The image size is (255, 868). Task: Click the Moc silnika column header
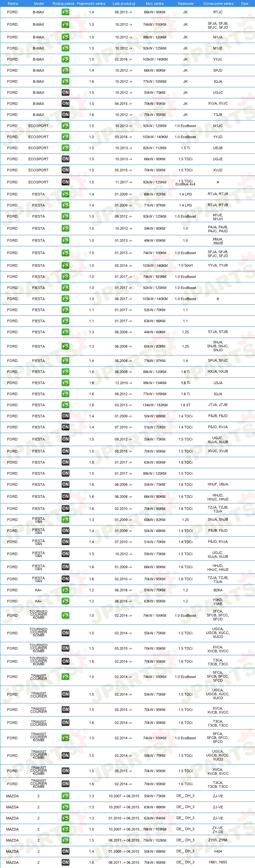pyautogui.click(x=155, y=4)
